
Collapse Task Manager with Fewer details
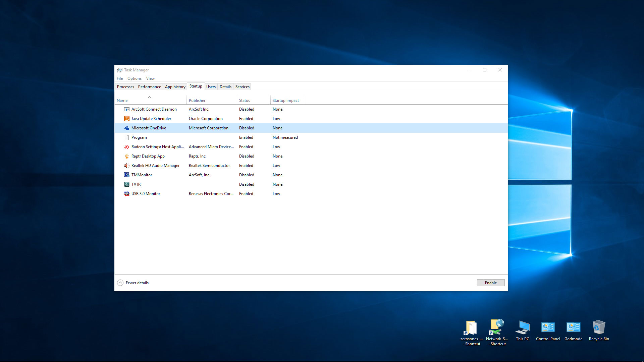pos(133,283)
